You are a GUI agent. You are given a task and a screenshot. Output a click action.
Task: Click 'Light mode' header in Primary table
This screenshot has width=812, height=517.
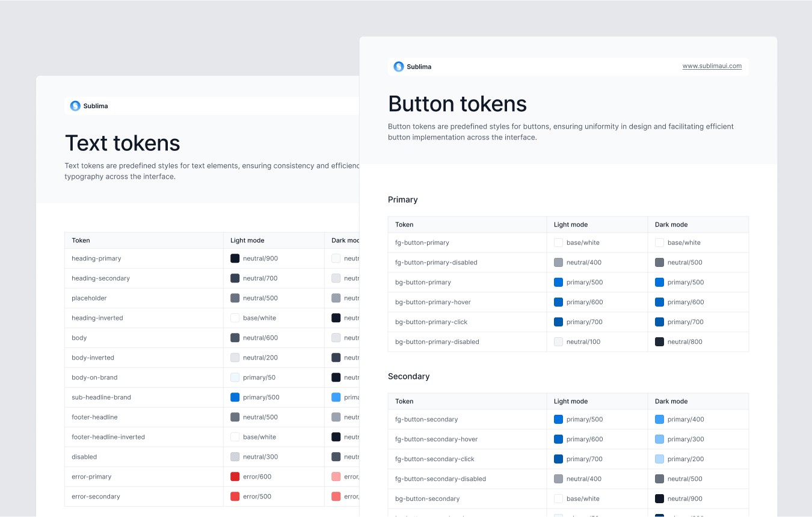point(571,225)
